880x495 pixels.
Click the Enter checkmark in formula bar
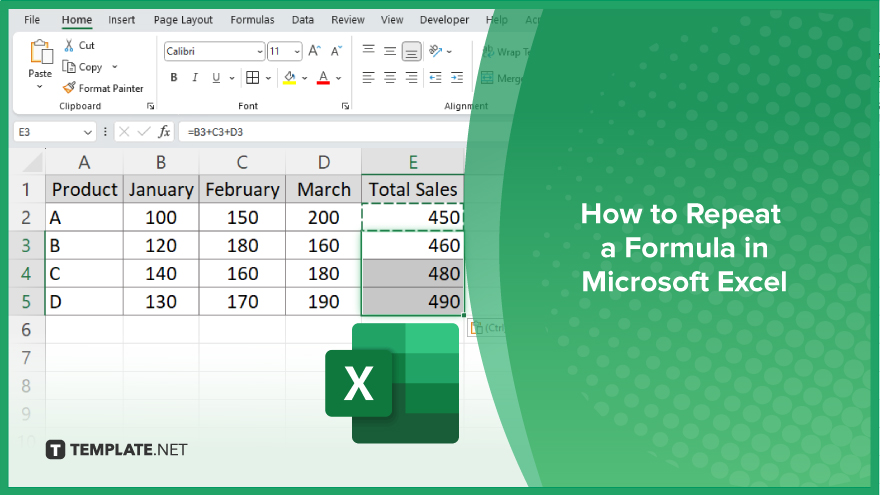(144, 132)
